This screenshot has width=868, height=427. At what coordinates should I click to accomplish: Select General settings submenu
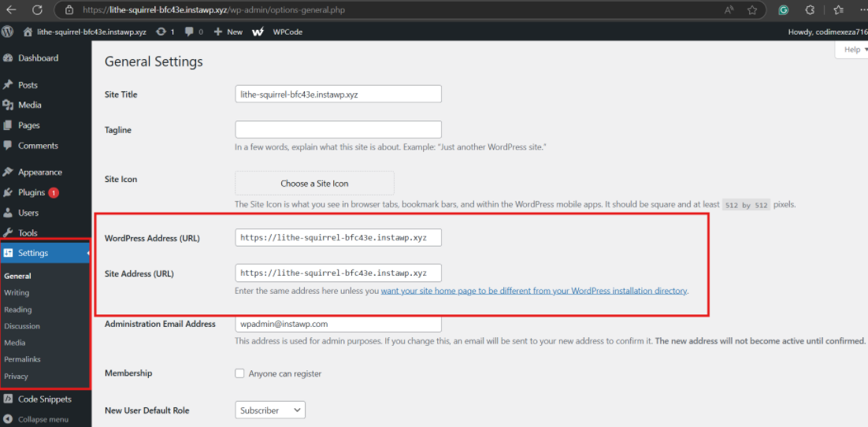[x=17, y=276]
